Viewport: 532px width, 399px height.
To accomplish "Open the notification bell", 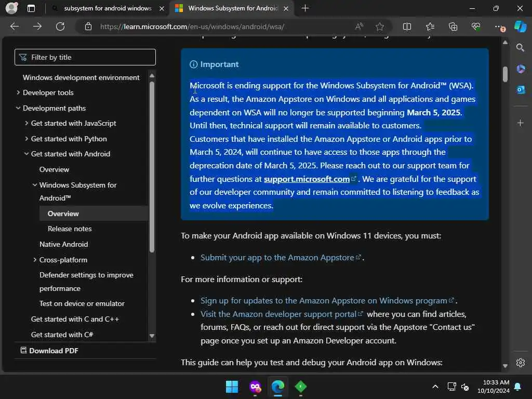I will point(518,387).
